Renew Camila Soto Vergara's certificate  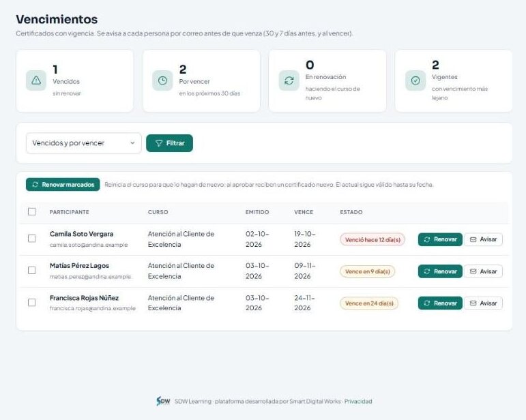440,239
